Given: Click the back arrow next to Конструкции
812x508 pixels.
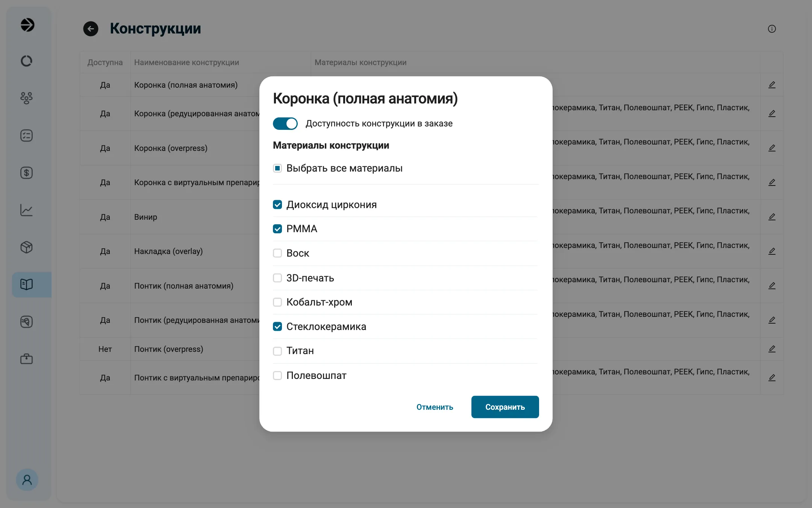Looking at the screenshot, I should [x=91, y=29].
